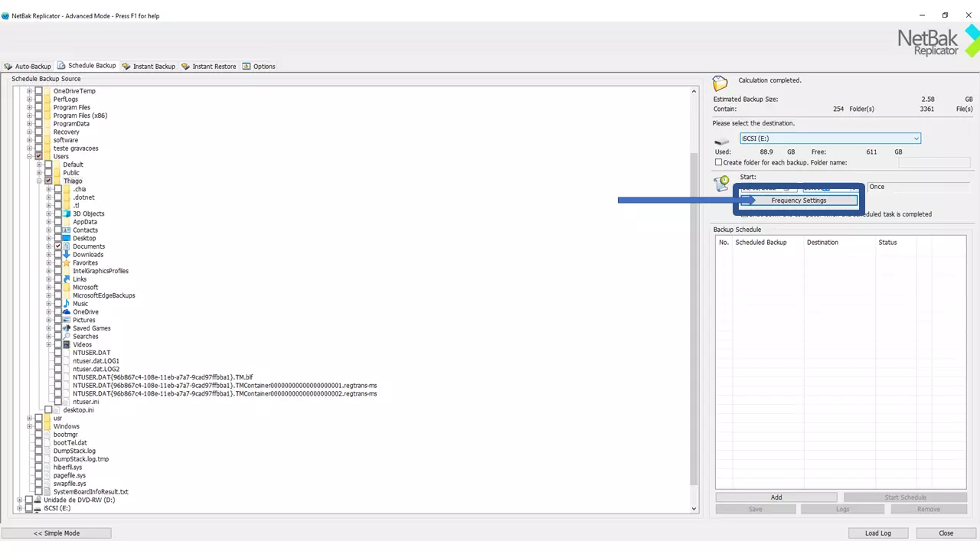This screenshot has height=551, width=980.
Task: Open Frequency Settings
Action: click(x=799, y=201)
